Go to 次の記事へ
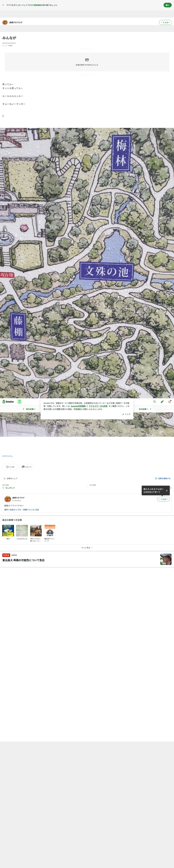 [145, 409]
